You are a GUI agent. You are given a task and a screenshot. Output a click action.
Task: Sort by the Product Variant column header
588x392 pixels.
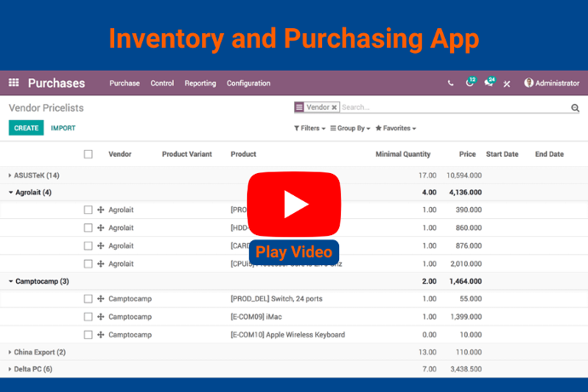pos(187,154)
